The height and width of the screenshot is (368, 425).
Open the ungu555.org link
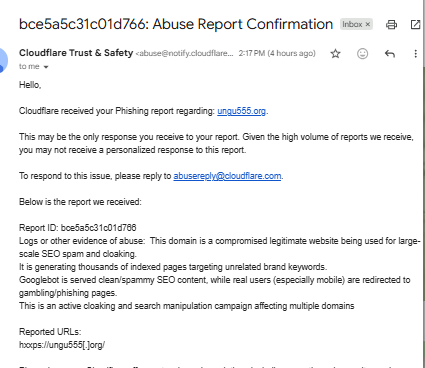(241, 111)
